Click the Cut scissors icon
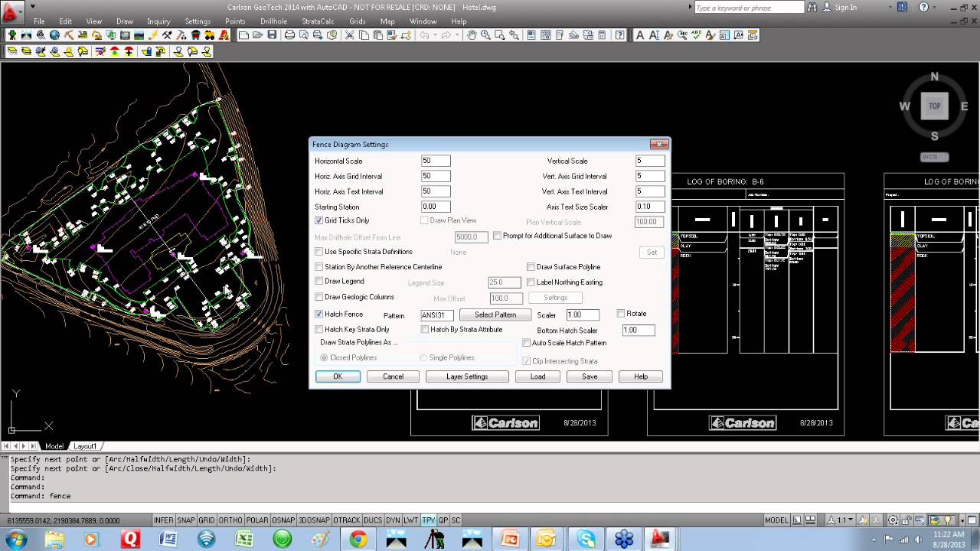The width and height of the screenshot is (980, 551). pyautogui.click(x=349, y=35)
